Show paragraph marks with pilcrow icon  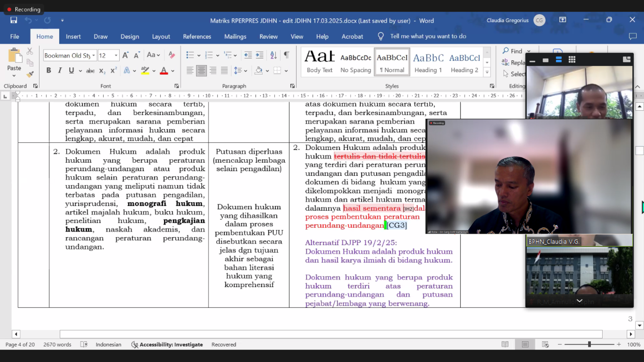tap(286, 55)
